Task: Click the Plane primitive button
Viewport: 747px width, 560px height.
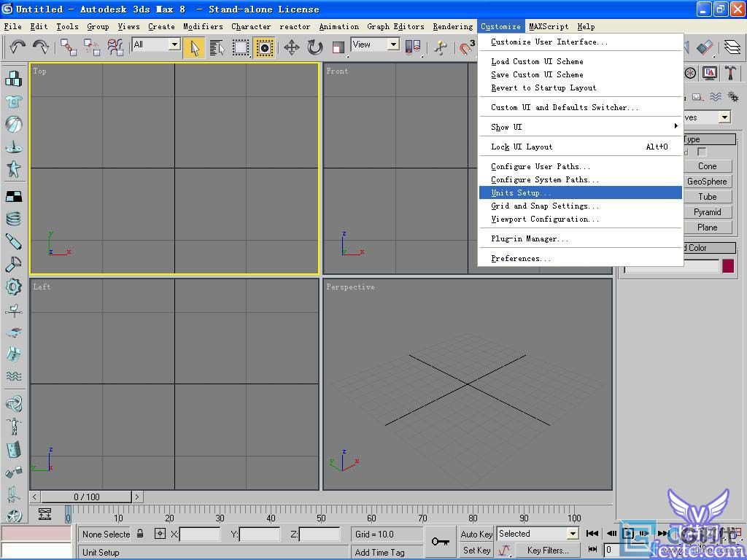Action: click(708, 227)
